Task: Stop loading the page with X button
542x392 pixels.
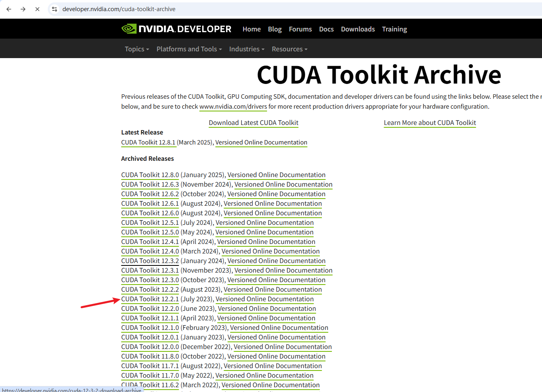Action: click(37, 9)
